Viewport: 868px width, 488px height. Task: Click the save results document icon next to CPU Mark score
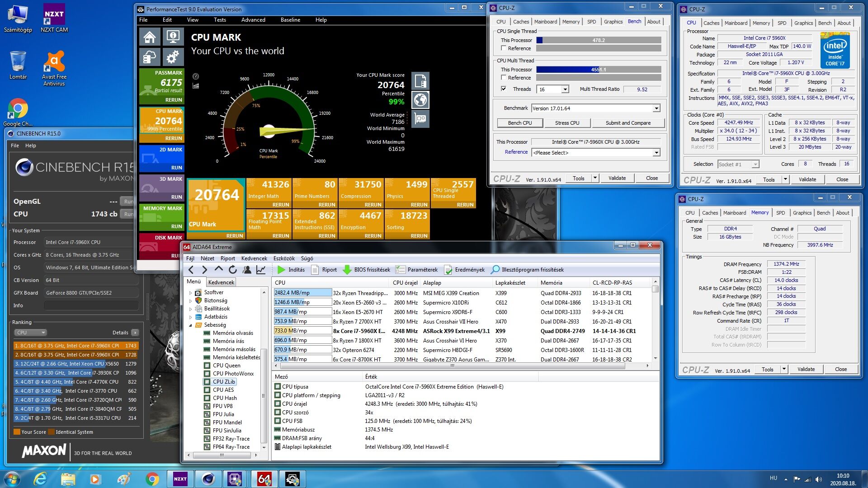click(x=420, y=81)
